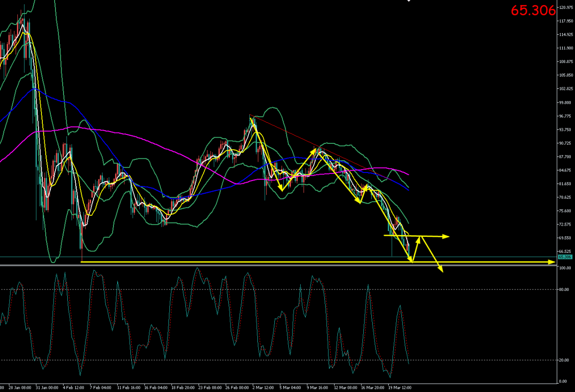Image resolution: width=575 pixels, height=392 pixels.
Task: Click the large red 65.306 price label
Action: coord(533,11)
